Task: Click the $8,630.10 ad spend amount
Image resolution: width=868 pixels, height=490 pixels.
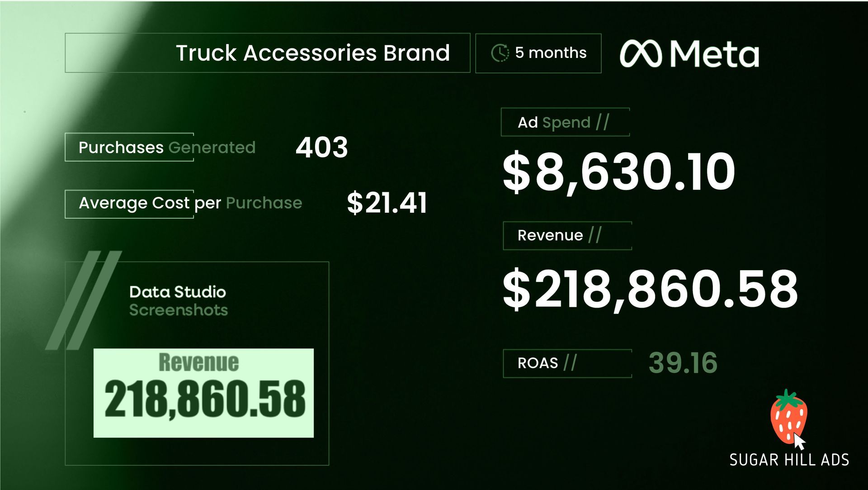Action: 618,172
